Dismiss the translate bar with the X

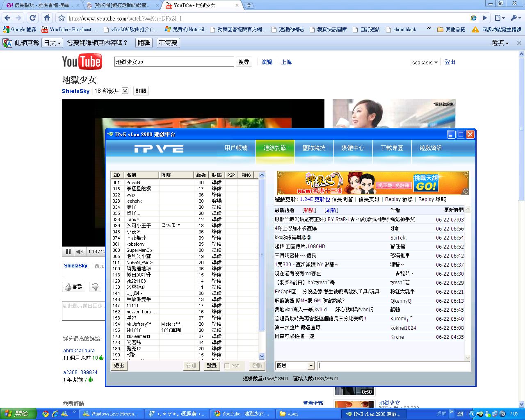519,43
